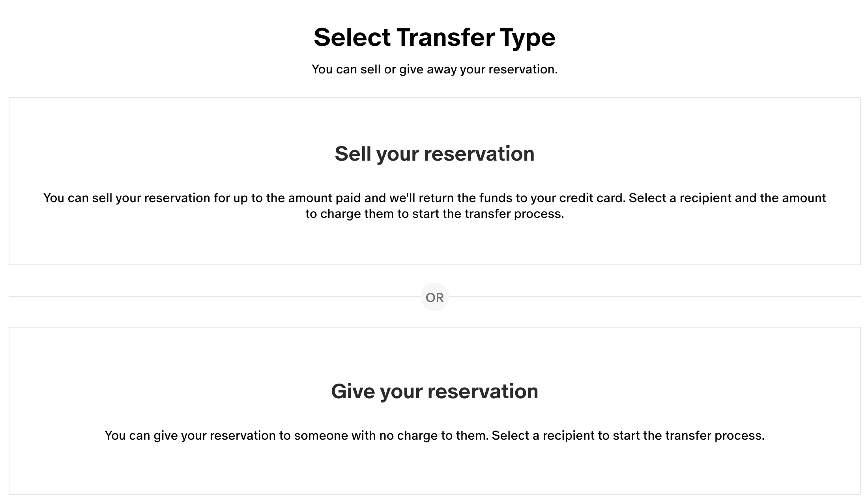
Task: Click the word "Transfer" in the page title
Action: click(445, 37)
